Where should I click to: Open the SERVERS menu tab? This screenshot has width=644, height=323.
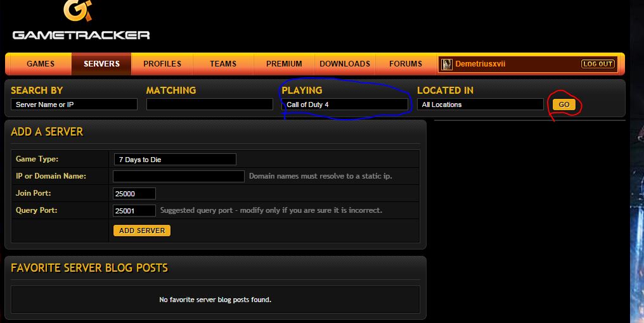pyautogui.click(x=101, y=63)
